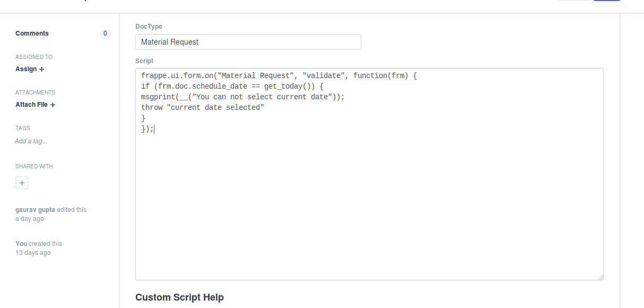This screenshot has width=644, height=308.
Task: Expand the Custom Script Help section
Action: coord(179,297)
